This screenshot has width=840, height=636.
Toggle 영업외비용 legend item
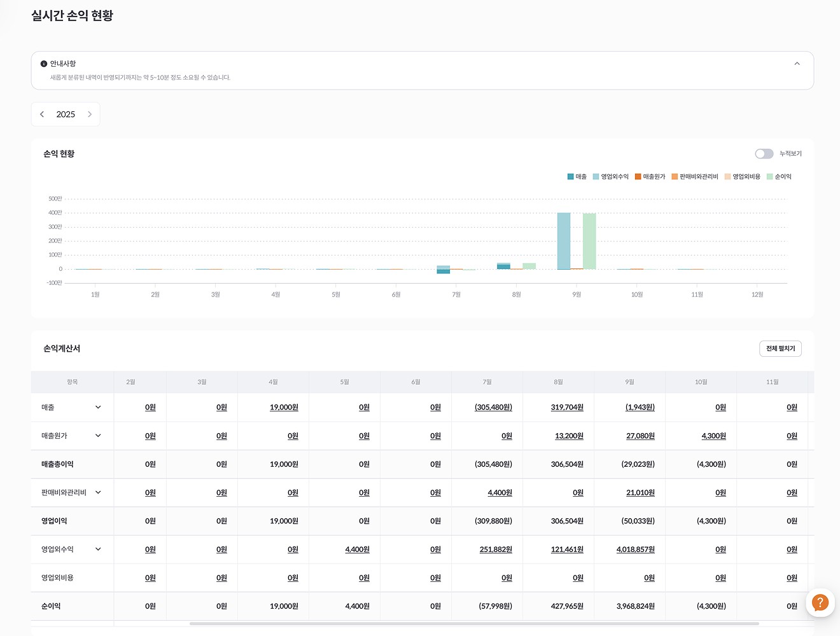tap(743, 177)
